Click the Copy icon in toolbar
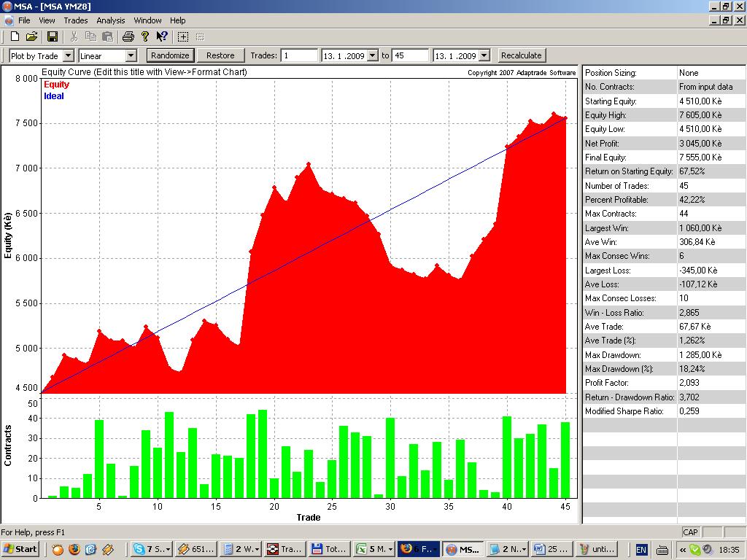Viewport: 747px width, 560px height. coord(90,36)
